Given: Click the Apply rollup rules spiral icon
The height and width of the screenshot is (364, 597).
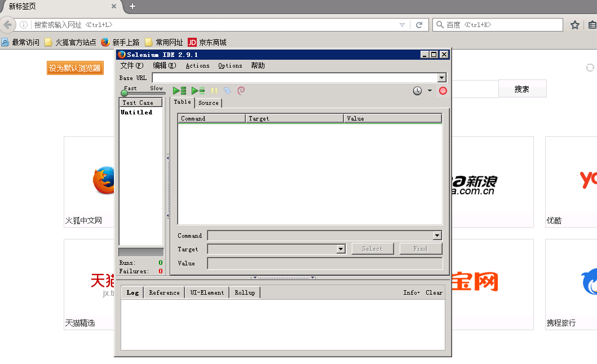Looking at the screenshot, I should click(241, 91).
